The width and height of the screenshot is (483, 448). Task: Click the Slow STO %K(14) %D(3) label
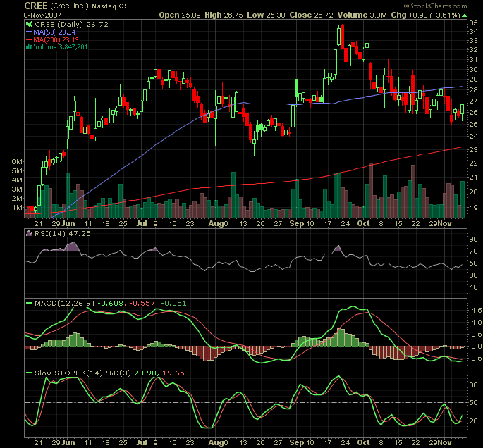82,373
